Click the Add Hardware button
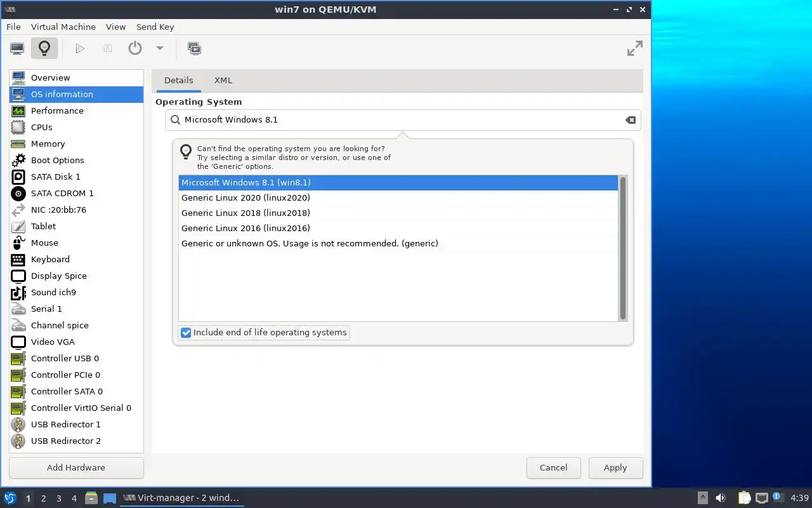Viewport: 812px width, 508px height. pyautogui.click(x=76, y=467)
